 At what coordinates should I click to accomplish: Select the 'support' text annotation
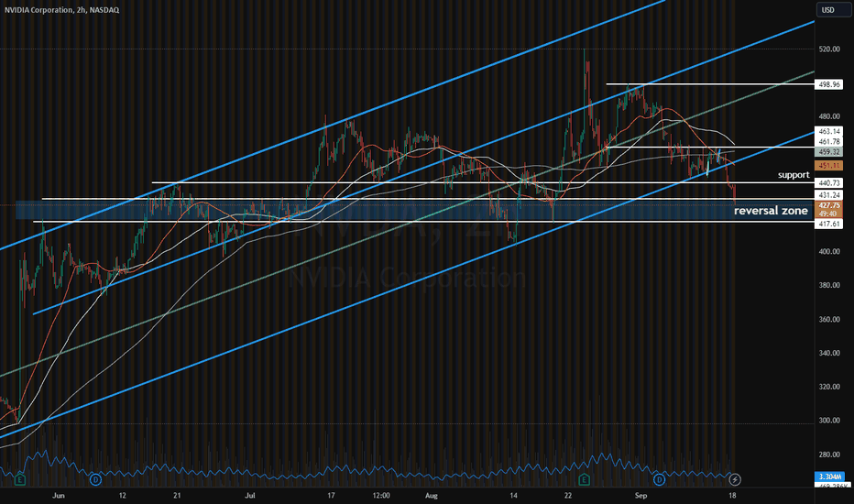(794, 174)
